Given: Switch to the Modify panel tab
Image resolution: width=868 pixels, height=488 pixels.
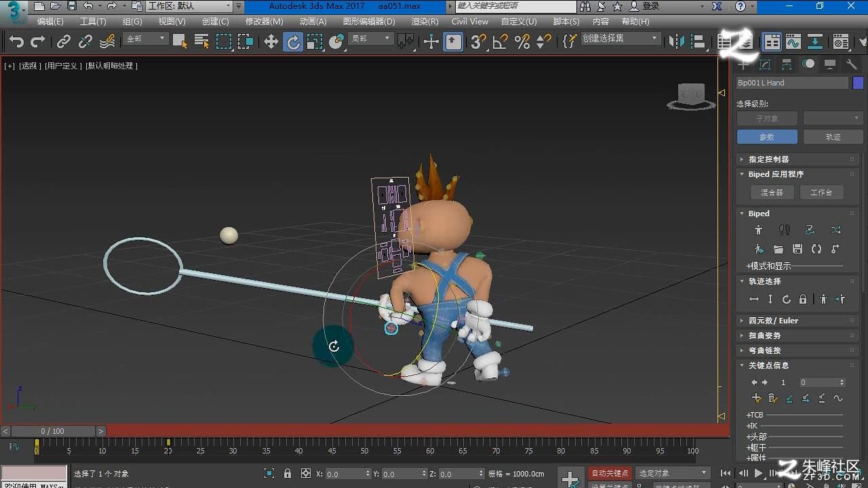Looking at the screenshot, I should [x=766, y=64].
